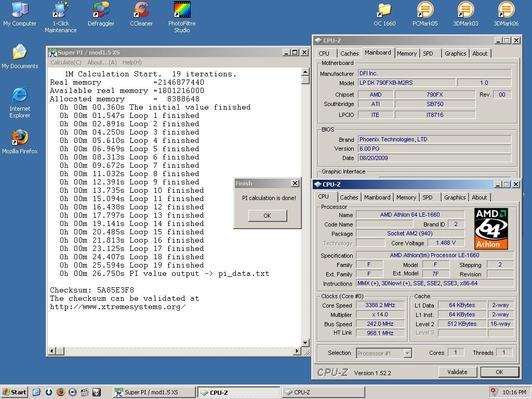Open Help menu in Super PI
This screenshot has width=532, height=399.
coord(132,62)
